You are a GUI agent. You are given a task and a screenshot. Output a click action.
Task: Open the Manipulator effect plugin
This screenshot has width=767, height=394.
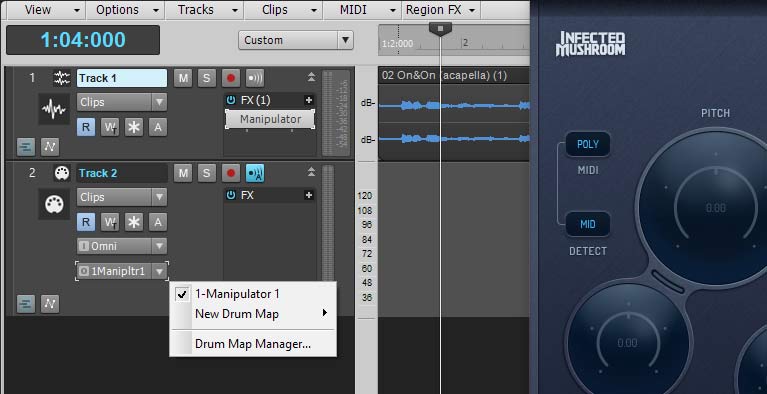click(x=270, y=119)
